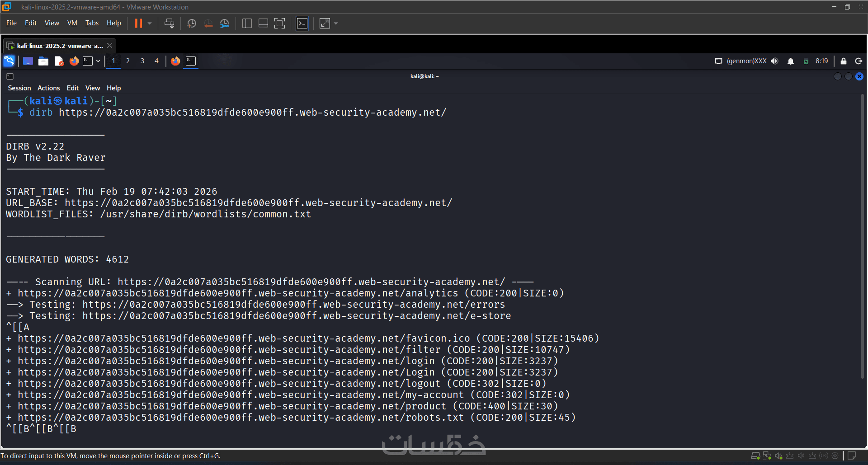The width and height of the screenshot is (868, 465).
Task: Open the stretch guest dropdown arrow
Action: tap(336, 23)
